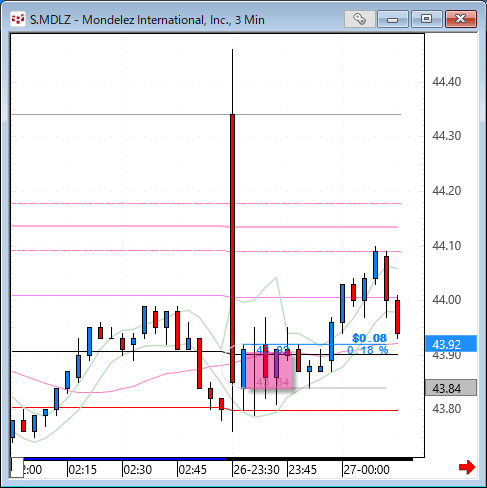Click the small white box at bottom-left corner
The height and width of the screenshot is (488, 487).
17,467
